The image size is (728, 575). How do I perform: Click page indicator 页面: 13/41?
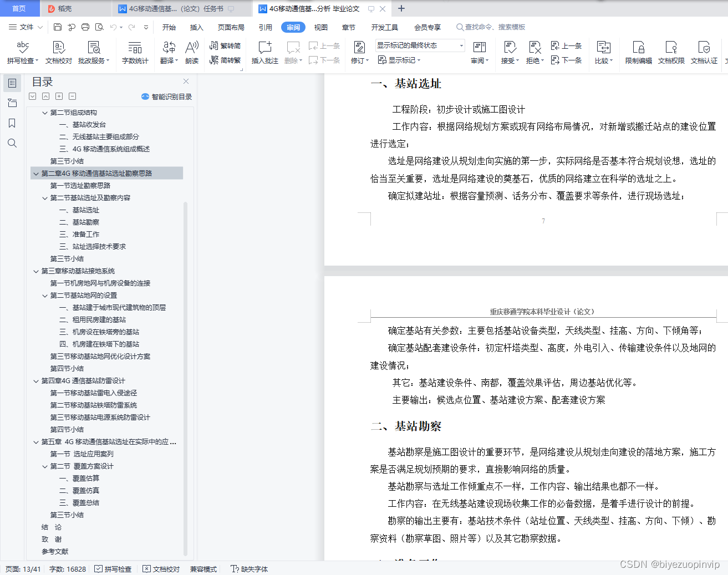point(23,569)
